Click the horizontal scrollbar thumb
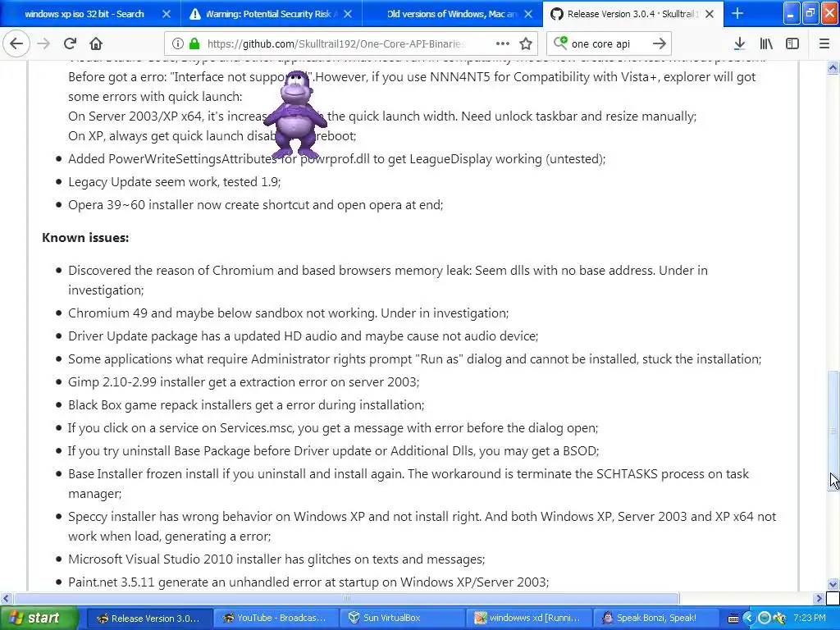840x630 pixels. point(346,598)
